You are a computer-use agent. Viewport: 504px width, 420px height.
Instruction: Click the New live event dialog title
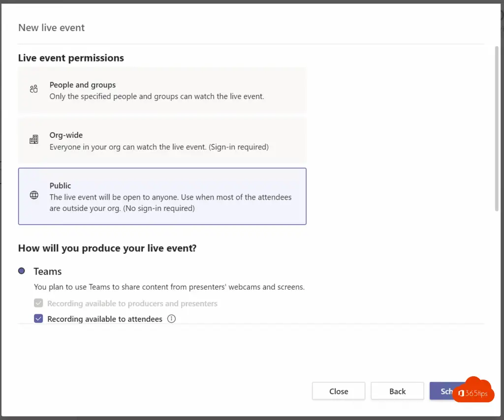(52, 28)
